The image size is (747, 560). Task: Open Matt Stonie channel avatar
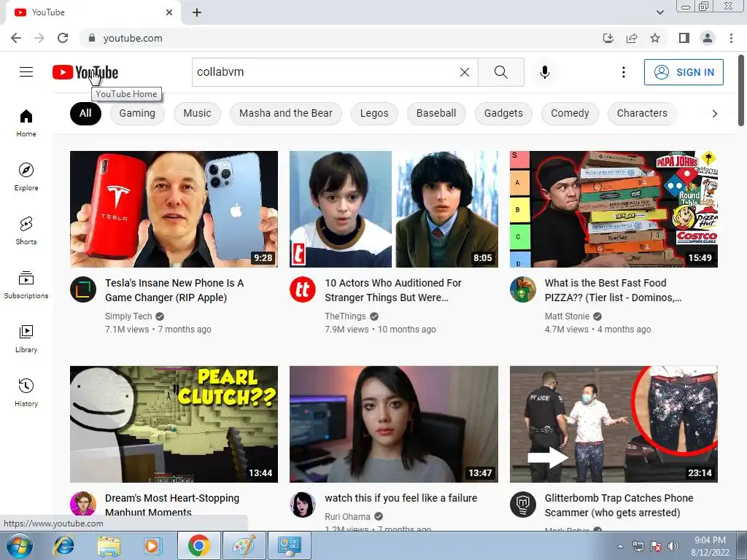coord(522,289)
